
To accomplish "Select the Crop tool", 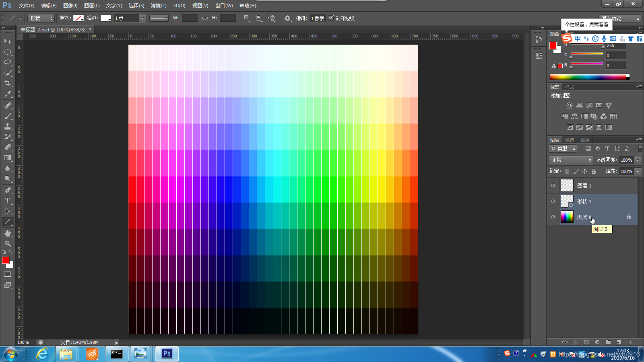I will click(8, 83).
